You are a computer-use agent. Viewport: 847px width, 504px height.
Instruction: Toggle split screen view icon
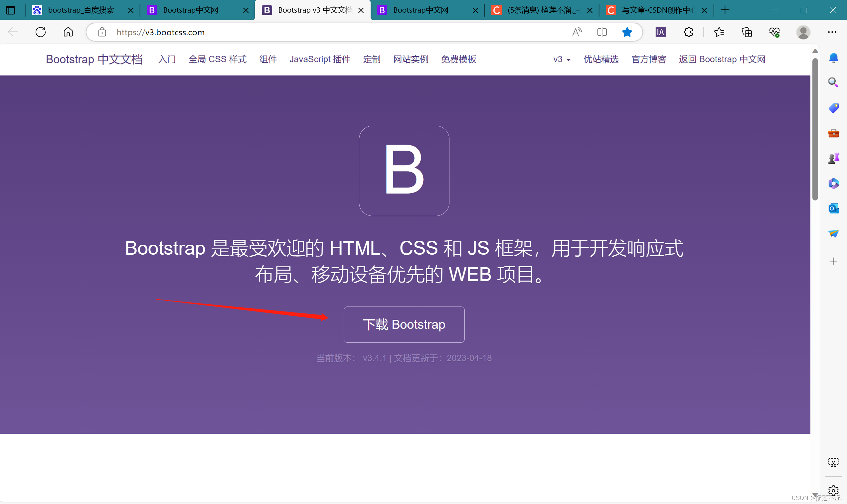pyautogui.click(x=602, y=32)
